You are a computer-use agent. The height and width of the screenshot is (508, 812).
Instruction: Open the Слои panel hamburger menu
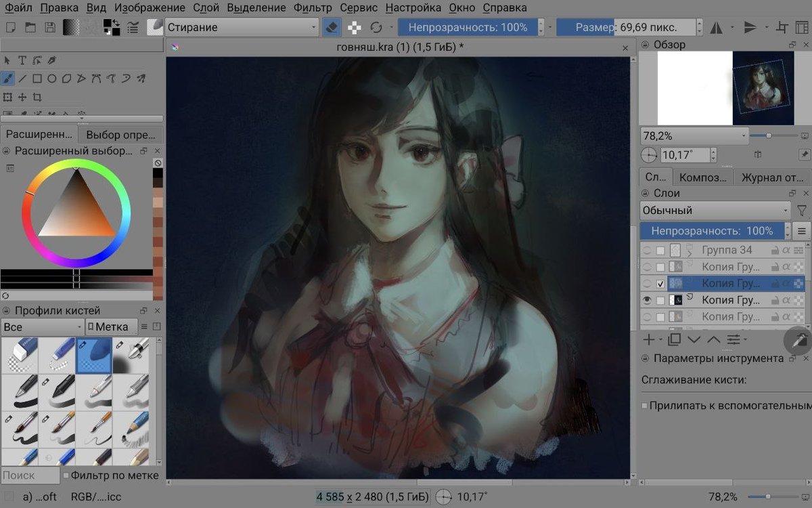click(x=802, y=231)
